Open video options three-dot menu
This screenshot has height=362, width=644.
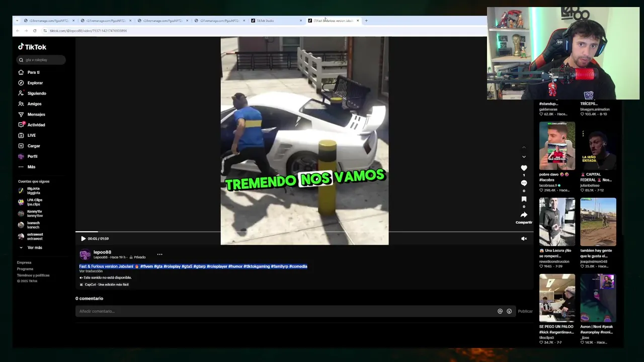(x=159, y=254)
